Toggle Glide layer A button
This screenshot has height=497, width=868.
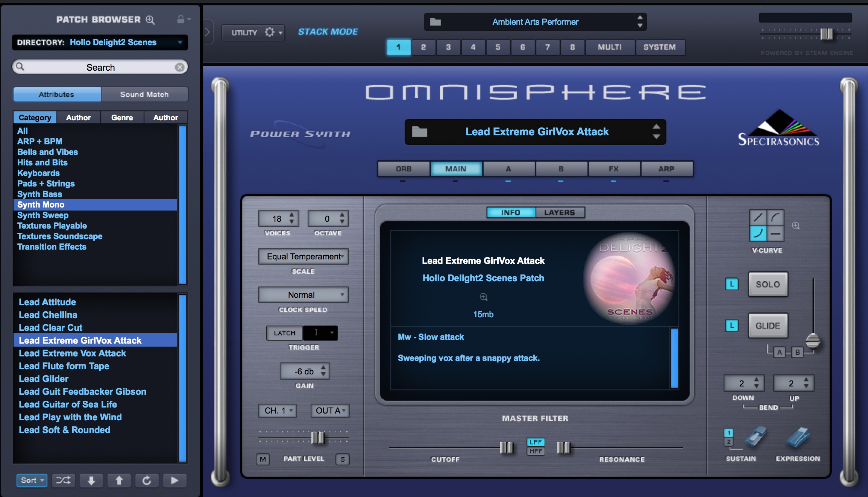[779, 353]
